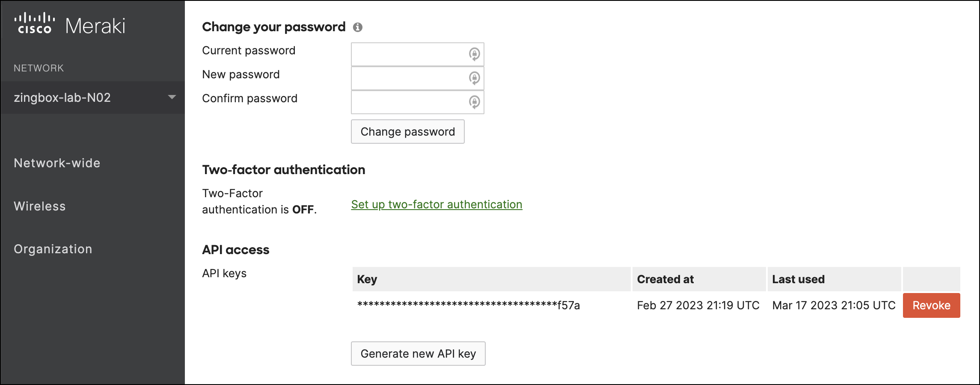Image resolution: width=980 pixels, height=385 pixels.
Task: Focus the Confirm password input field
Action: pos(409,102)
